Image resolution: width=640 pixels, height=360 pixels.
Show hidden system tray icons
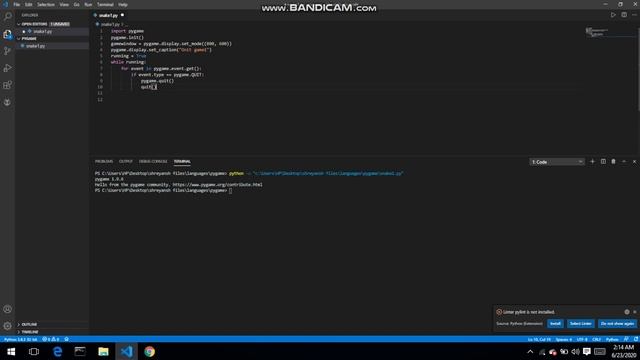[x=530, y=351]
